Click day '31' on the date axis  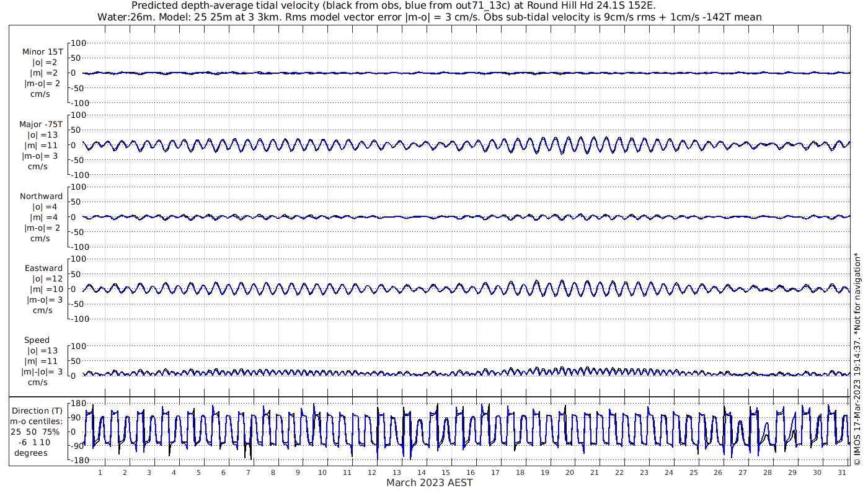click(842, 472)
